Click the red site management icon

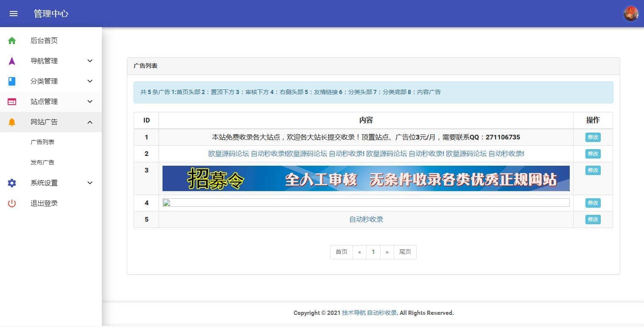12,102
